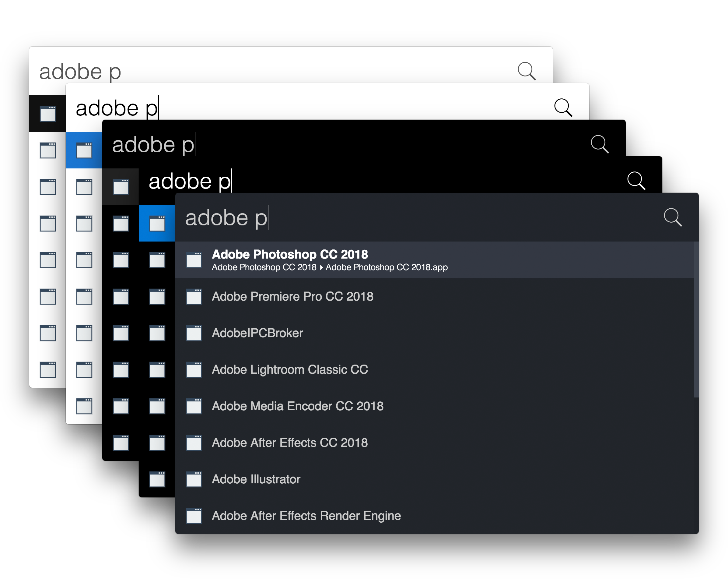Open the Adobe Media Encoder CC 2018 result
This screenshot has height=579, width=728.
pyautogui.click(x=434, y=406)
